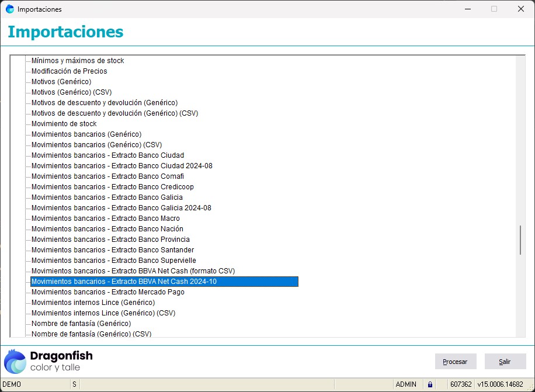
Task: Select 'Extracto Banco Santander' entry
Action: [112, 250]
